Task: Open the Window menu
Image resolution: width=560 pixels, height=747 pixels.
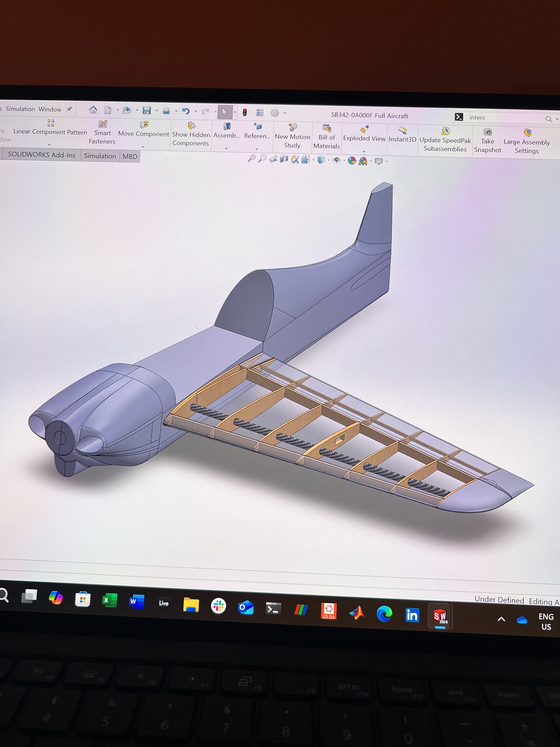Action: click(x=50, y=109)
